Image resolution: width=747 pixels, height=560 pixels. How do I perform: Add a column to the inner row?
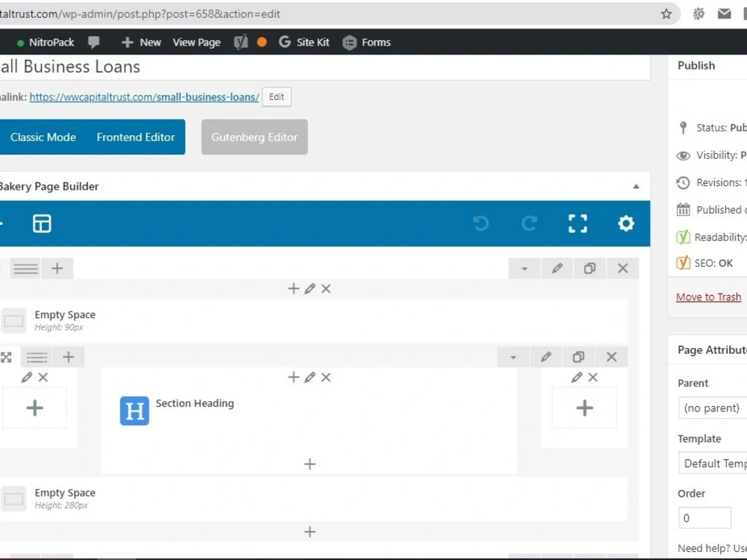(x=69, y=357)
